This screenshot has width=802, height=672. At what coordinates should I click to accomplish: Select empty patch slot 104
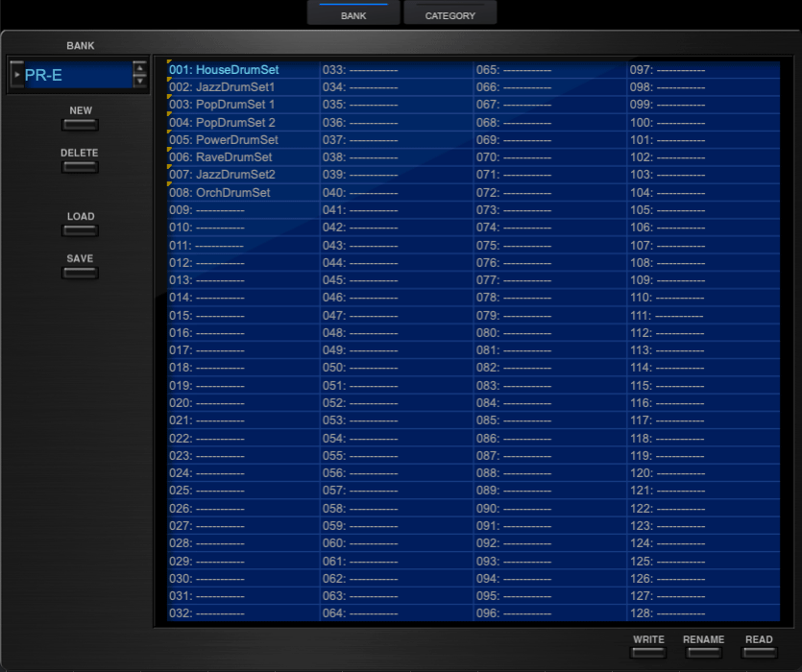tap(704, 192)
